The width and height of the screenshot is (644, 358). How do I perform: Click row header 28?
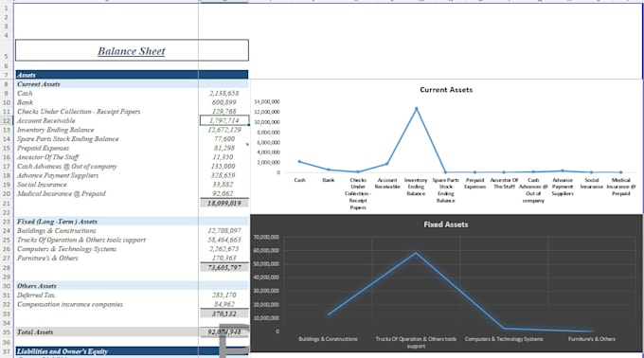(x=7, y=268)
